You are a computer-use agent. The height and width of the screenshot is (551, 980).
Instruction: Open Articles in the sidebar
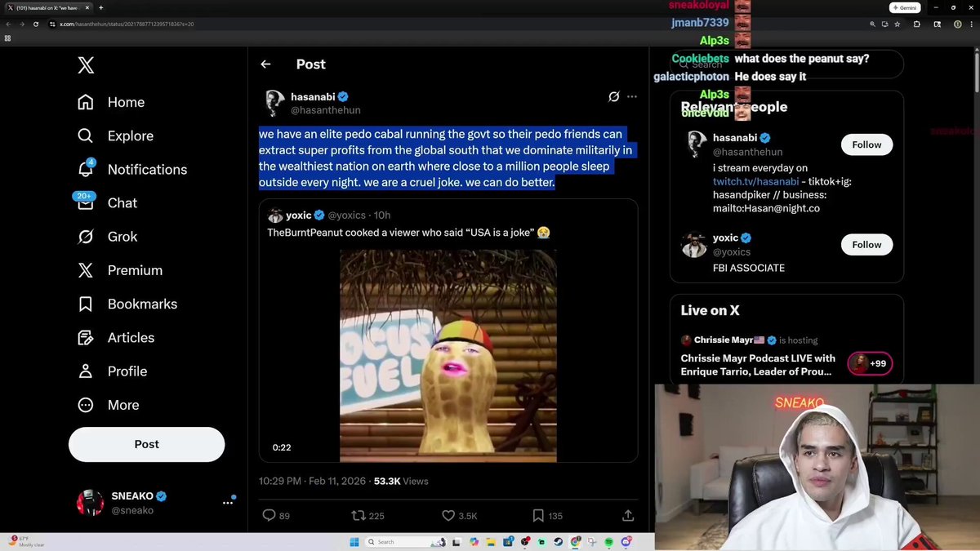click(x=115, y=337)
